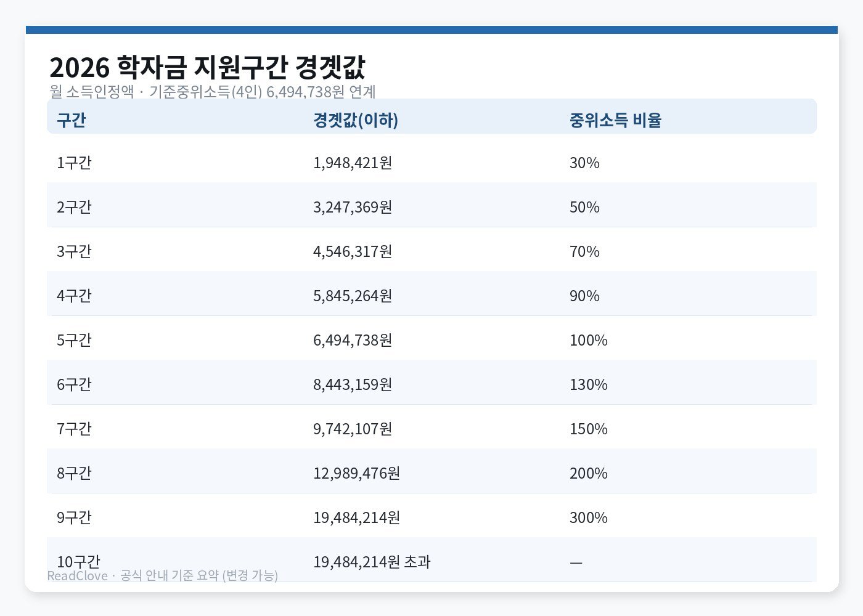
Task: Click "19,484,214원" in the 9구간 row
Action: click(x=357, y=517)
